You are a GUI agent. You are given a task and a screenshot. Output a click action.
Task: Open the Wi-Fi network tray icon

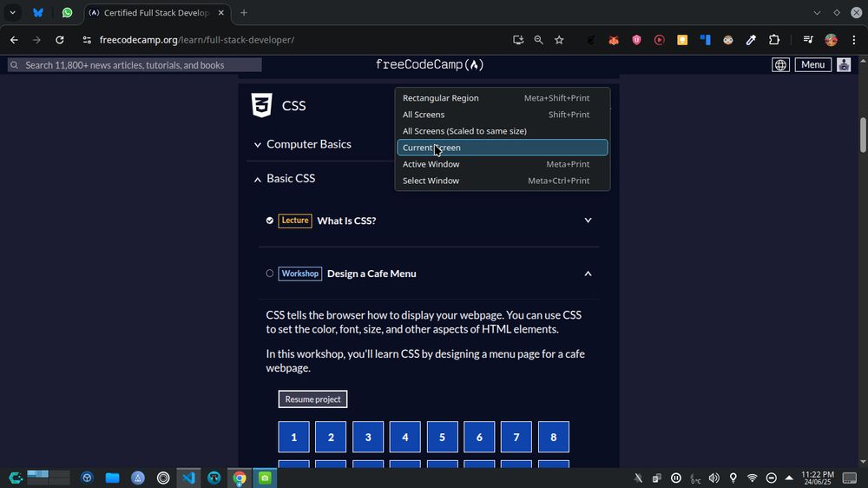(x=752, y=478)
